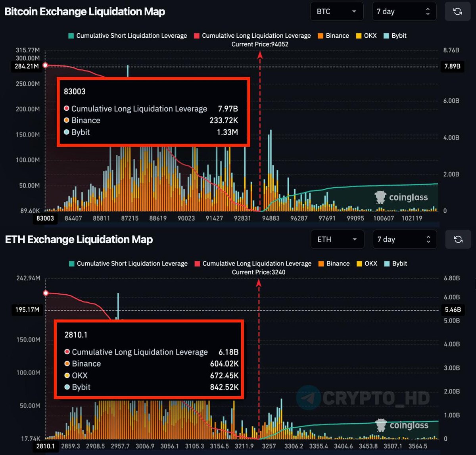Refresh the ETH liquidation map
The width and height of the screenshot is (476, 455).
(x=458, y=239)
